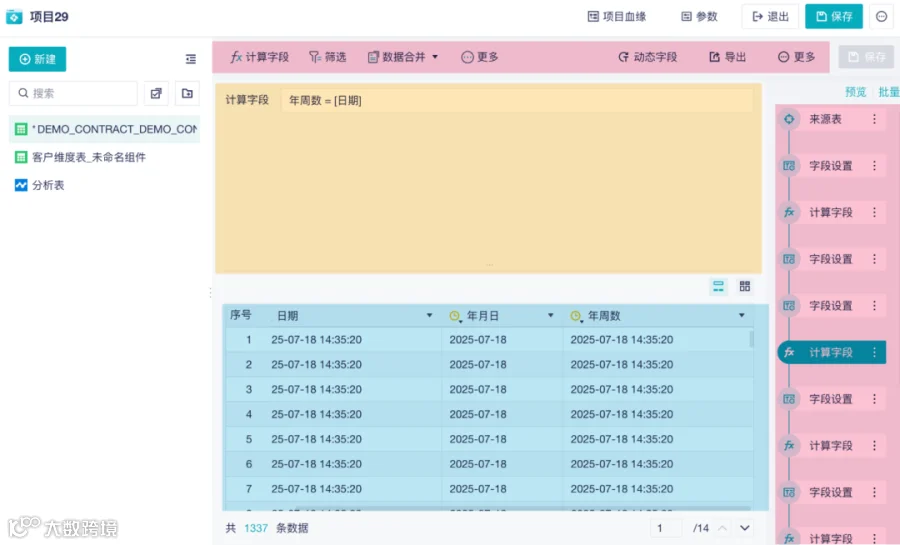900x545 pixels.
Task: Click row number 5 in the table
Action: 249,439
